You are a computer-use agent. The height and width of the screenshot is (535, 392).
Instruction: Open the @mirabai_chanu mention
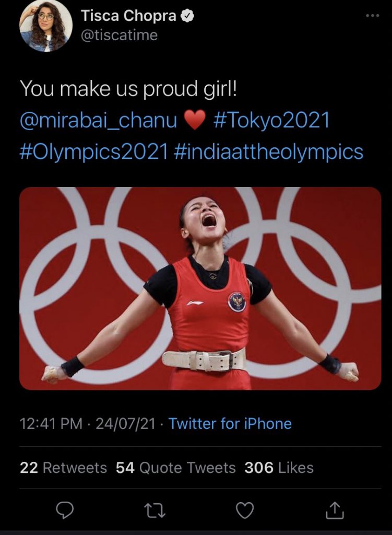tap(99, 120)
